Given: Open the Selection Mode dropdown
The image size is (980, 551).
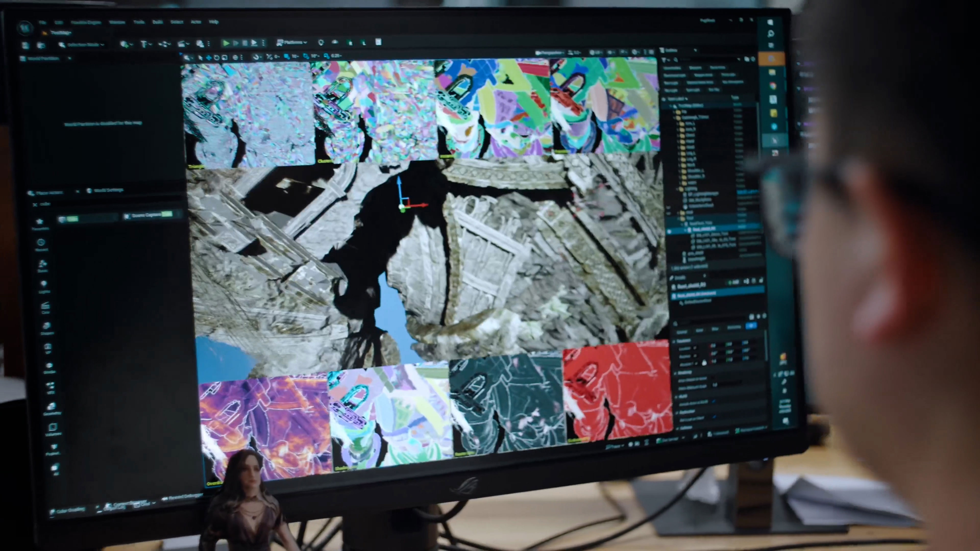Looking at the screenshot, I should point(81,44).
